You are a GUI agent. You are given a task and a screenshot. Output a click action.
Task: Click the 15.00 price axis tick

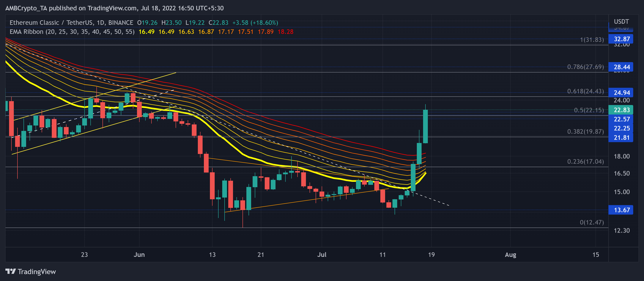[x=622, y=192]
